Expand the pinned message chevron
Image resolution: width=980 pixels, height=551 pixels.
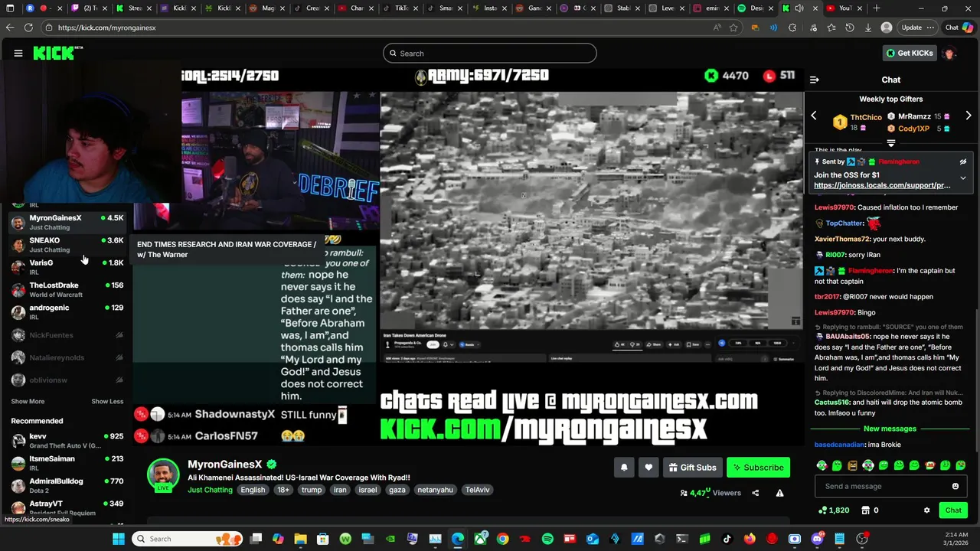pos(963,178)
